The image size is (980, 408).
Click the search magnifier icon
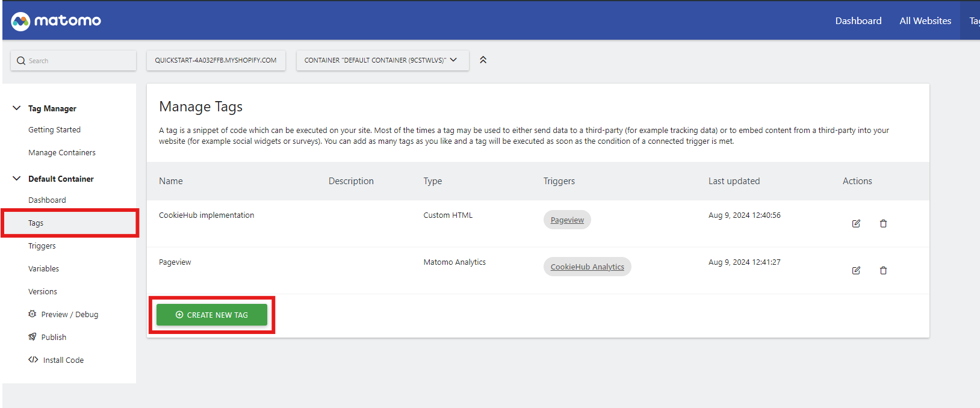(x=21, y=61)
